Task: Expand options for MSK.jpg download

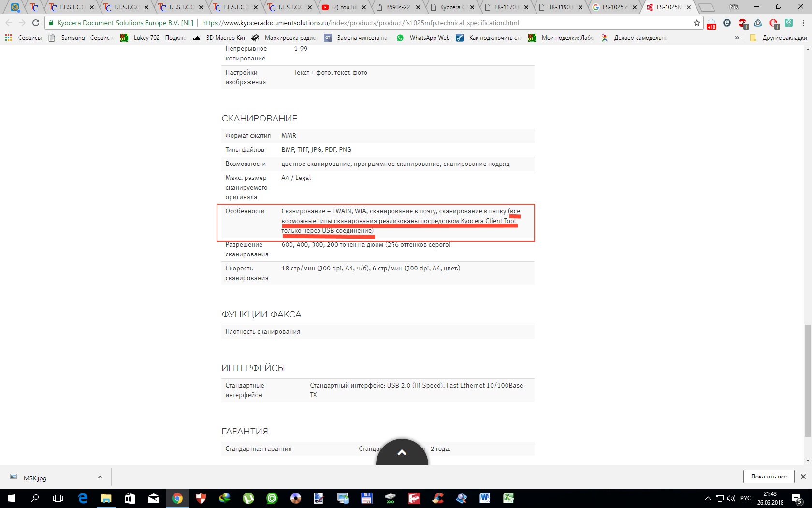Action: click(100, 477)
